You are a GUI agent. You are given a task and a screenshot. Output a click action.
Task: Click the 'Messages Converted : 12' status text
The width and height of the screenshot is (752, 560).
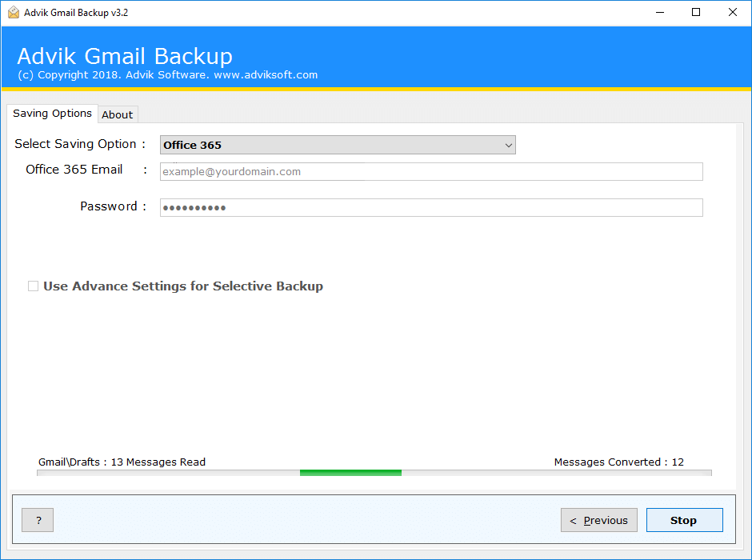(618, 462)
